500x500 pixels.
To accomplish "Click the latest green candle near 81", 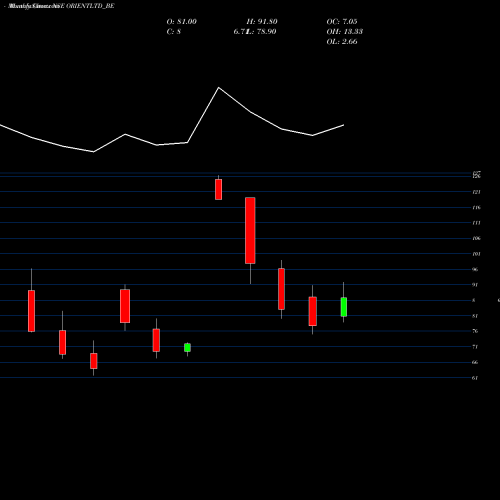I will coord(344,307).
